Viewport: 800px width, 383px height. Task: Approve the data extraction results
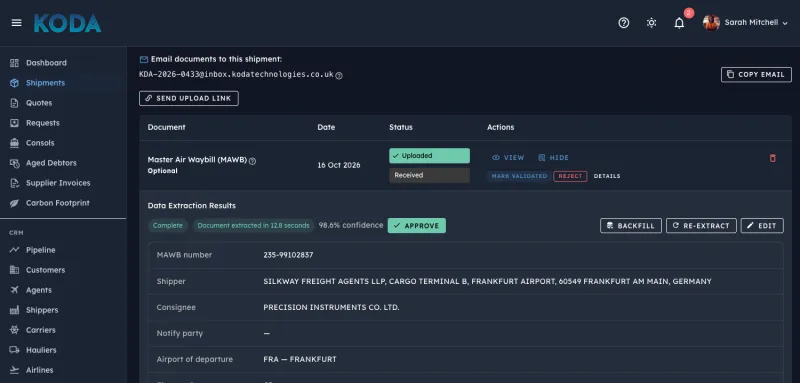pyautogui.click(x=417, y=225)
